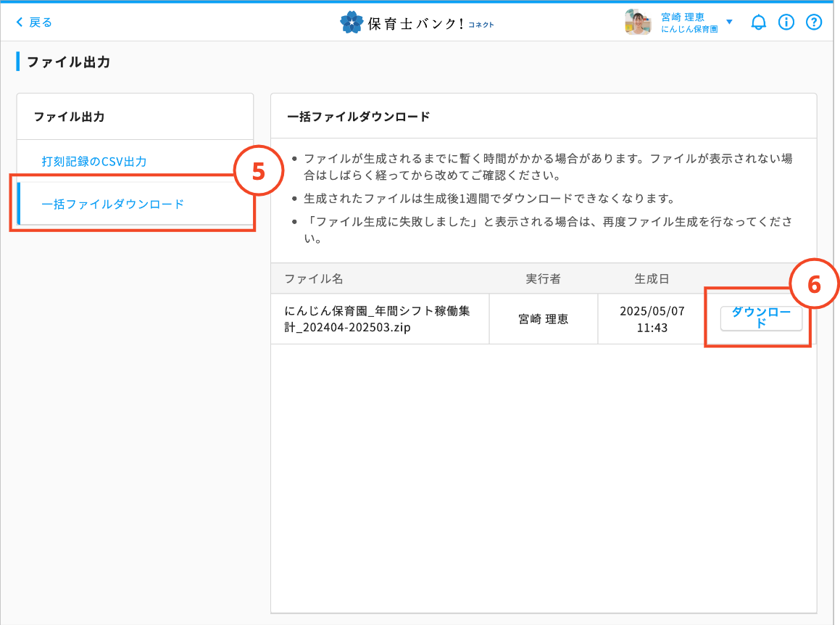Viewport: 840px width, 625px height.
Task: Click the 保育士バンク flower logo icon
Action: click(x=352, y=22)
